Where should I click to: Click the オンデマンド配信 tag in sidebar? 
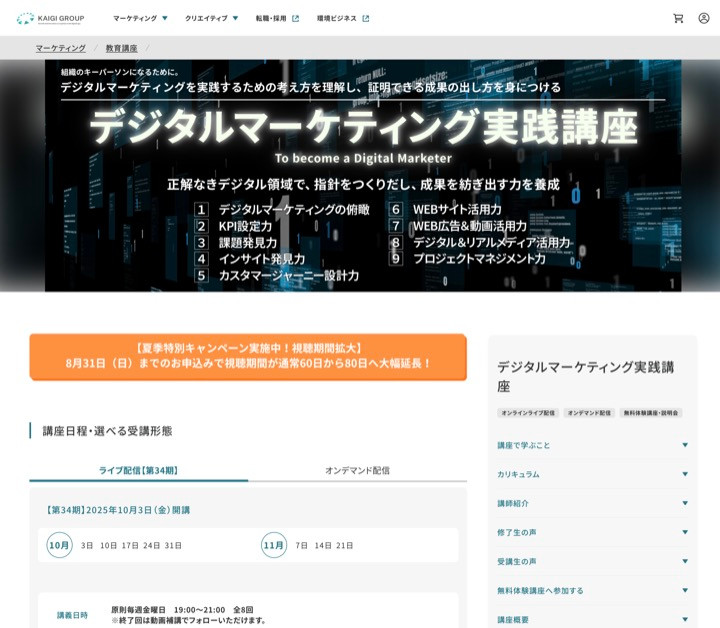coord(589,413)
